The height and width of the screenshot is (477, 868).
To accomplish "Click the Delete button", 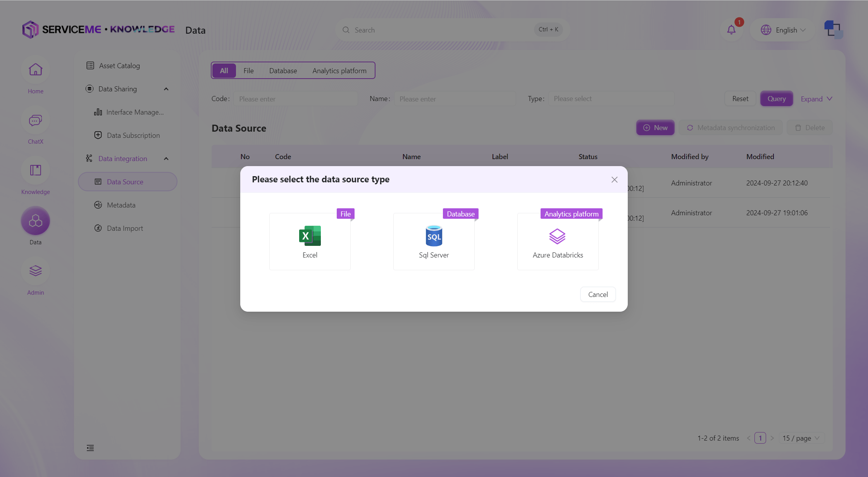I will tap(810, 128).
